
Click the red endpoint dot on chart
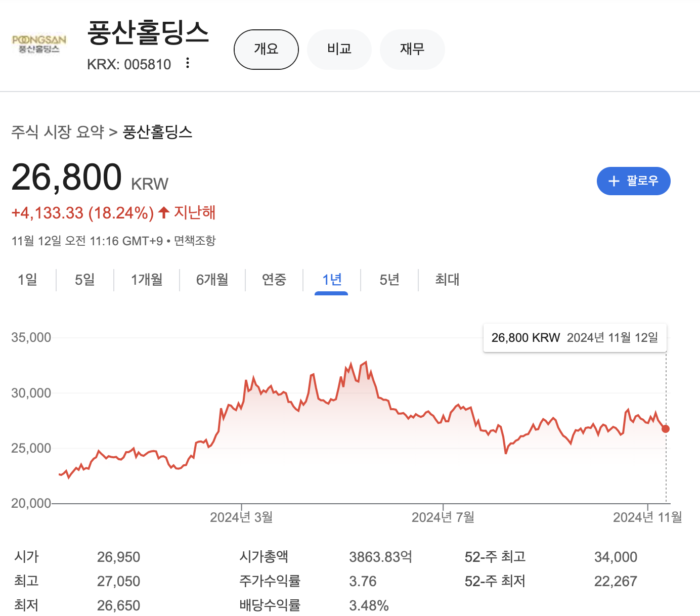pyautogui.click(x=666, y=429)
